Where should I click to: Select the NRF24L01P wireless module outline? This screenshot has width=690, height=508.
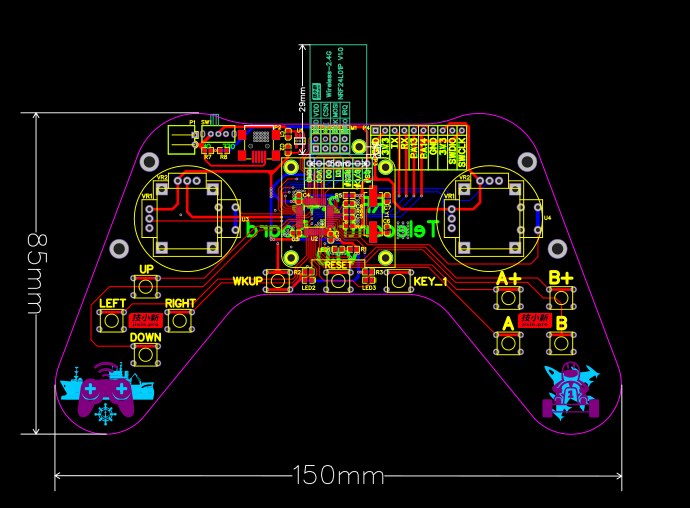pyautogui.click(x=338, y=99)
